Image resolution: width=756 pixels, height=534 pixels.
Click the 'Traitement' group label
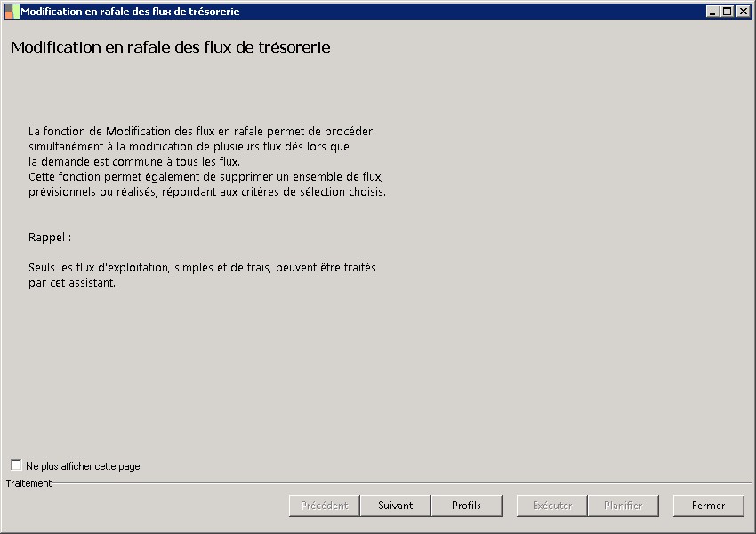(x=28, y=483)
